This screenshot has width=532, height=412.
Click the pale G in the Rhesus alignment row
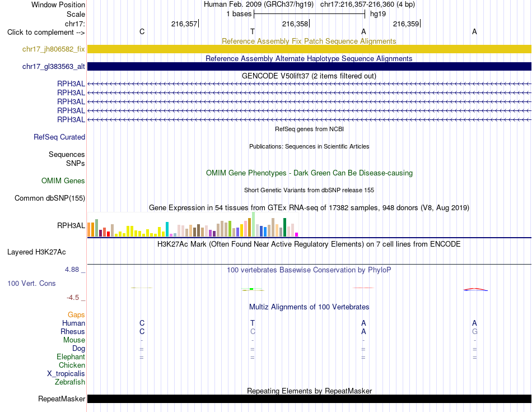(x=474, y=331)
